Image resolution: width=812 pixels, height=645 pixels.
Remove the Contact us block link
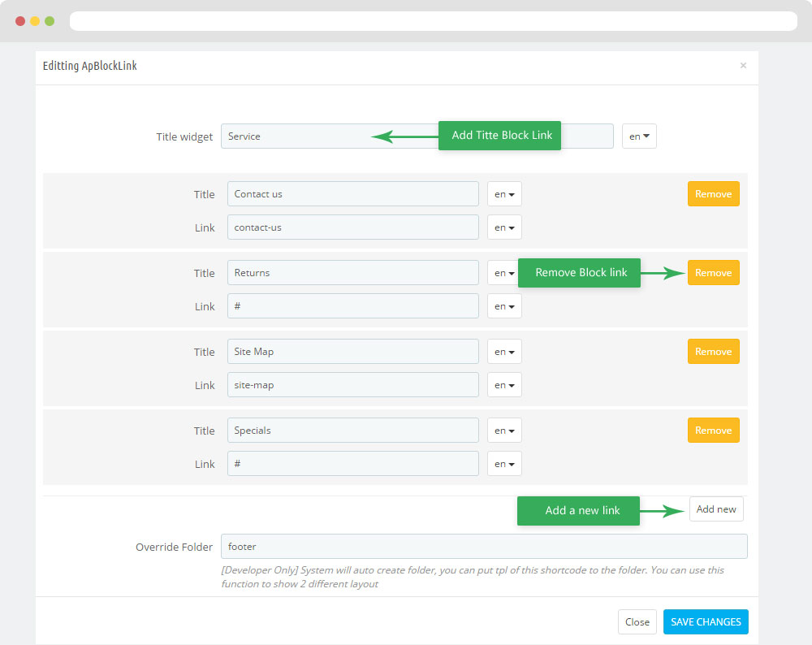tap(713, 194)
